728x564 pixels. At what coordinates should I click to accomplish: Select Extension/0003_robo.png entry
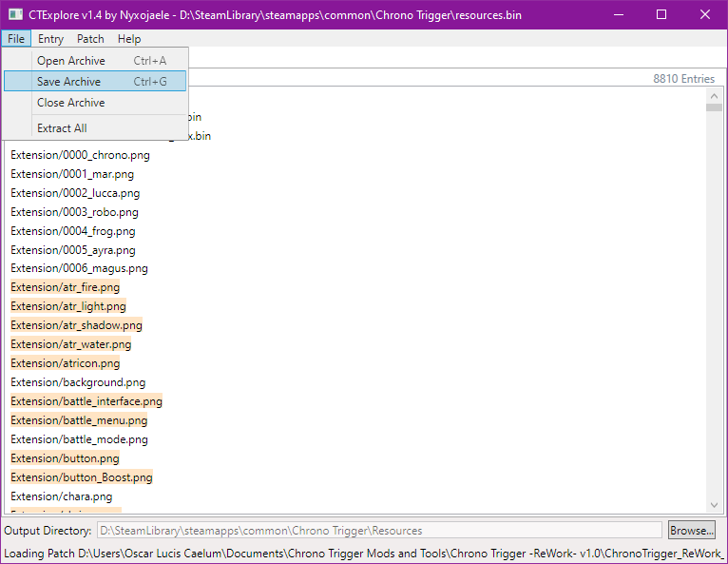tap(74, 212)
